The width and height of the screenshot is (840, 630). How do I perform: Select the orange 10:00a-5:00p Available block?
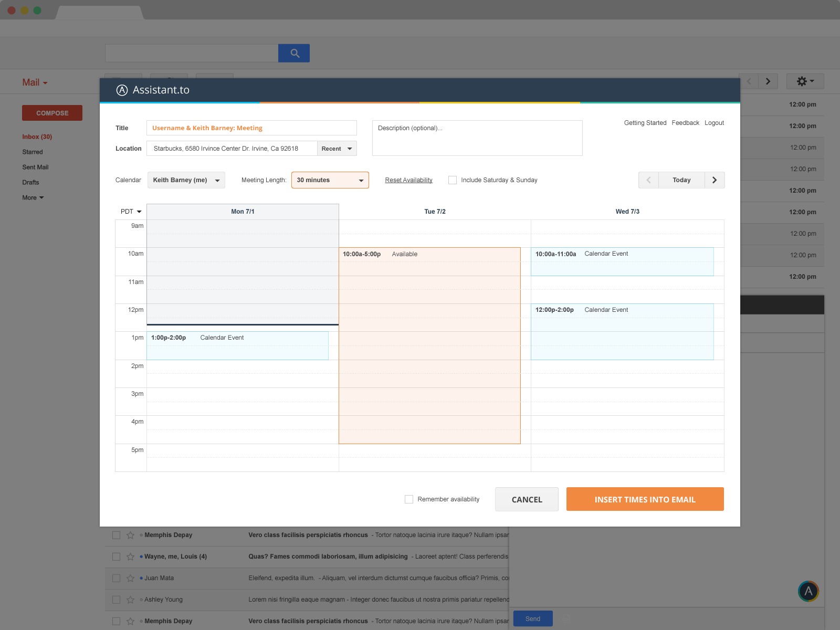pos(429,346)
